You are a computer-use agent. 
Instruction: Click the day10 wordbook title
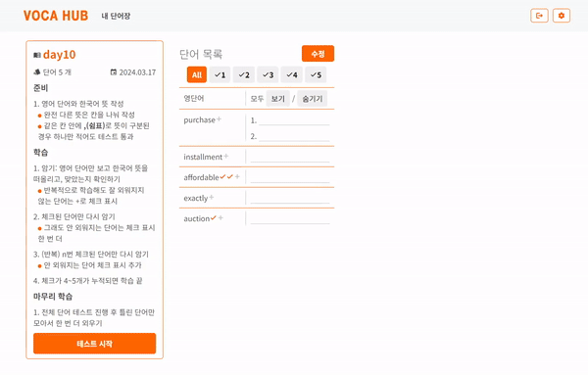click(59, 55)
